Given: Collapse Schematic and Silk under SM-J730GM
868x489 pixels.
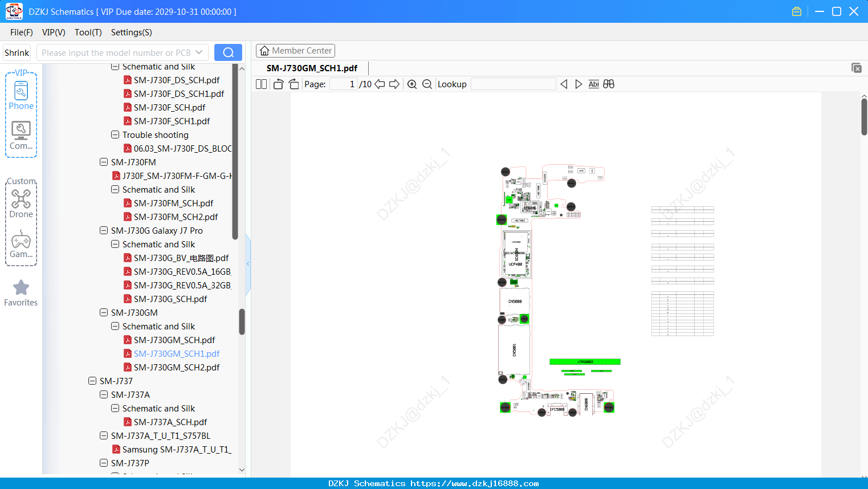Looking at the screenshot, I should tap(115, 327).
